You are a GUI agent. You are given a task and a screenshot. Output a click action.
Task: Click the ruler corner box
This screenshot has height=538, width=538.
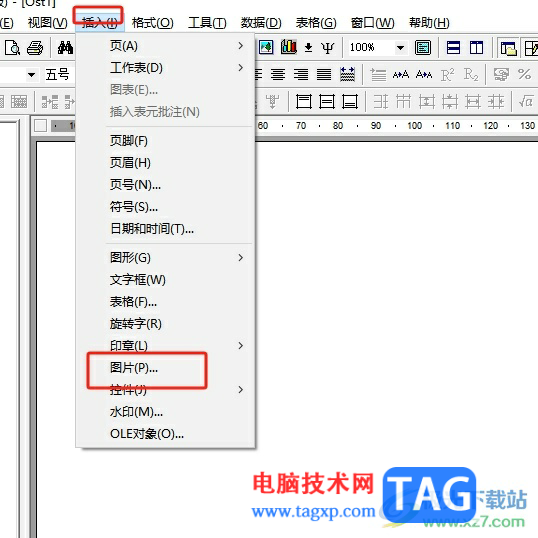40,126
